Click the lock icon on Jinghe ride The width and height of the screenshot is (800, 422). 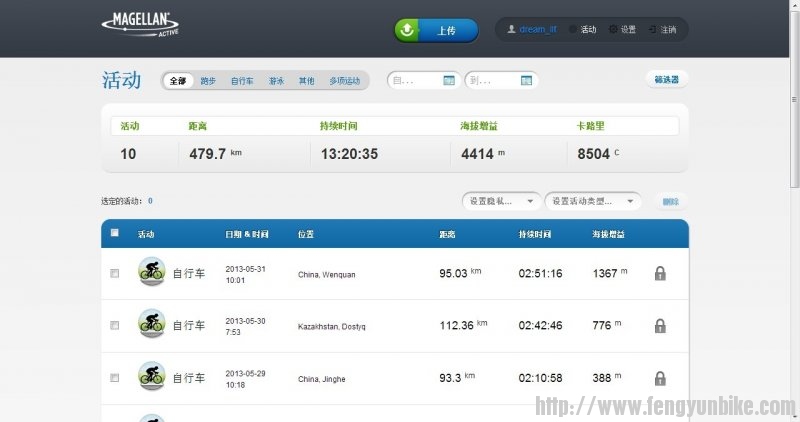click(x=660, y=378)
